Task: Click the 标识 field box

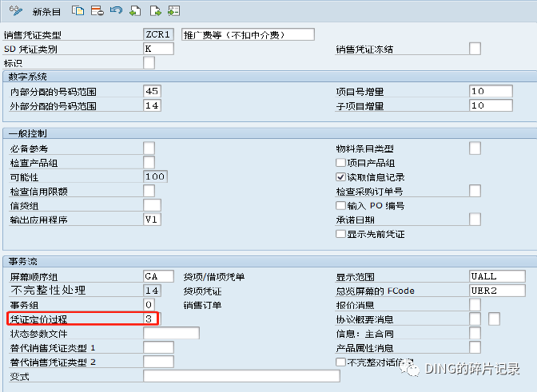Action: point(149,63)
